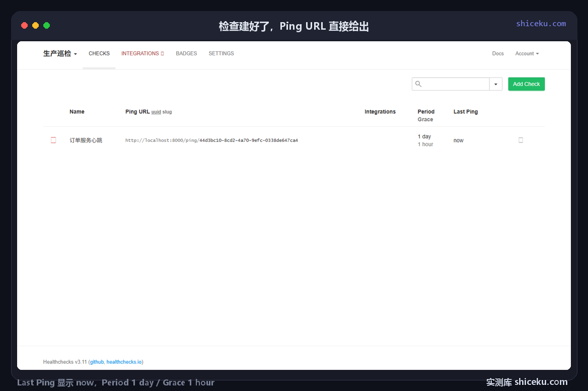The image size is (588, 391).
Task: Click the Period column header
Action: pyautogui.click(x=426, y=112)
